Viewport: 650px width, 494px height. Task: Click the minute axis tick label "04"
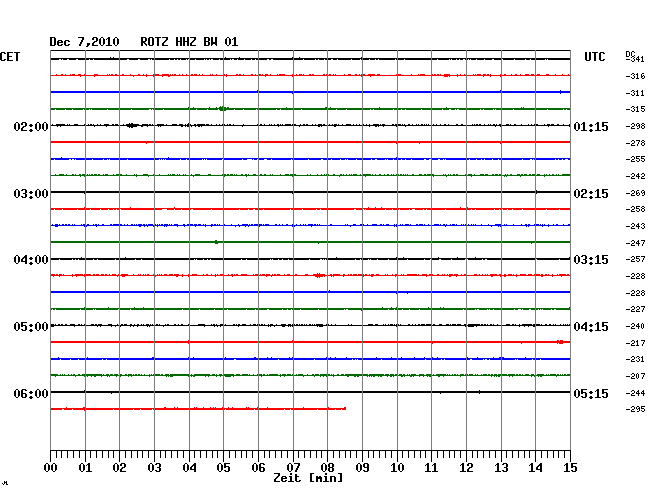coord(189,467)
